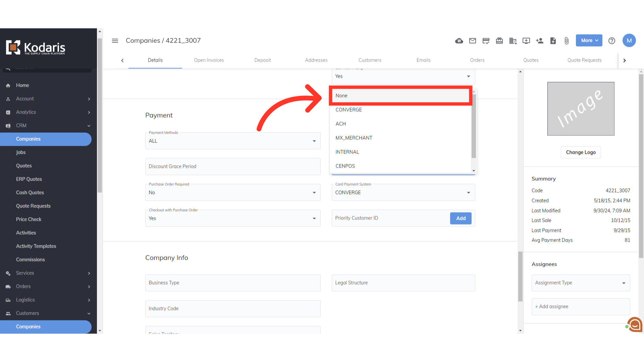Click the paperclip attachment icon
This screenshot has width=644, height=362.
[566, 41]
